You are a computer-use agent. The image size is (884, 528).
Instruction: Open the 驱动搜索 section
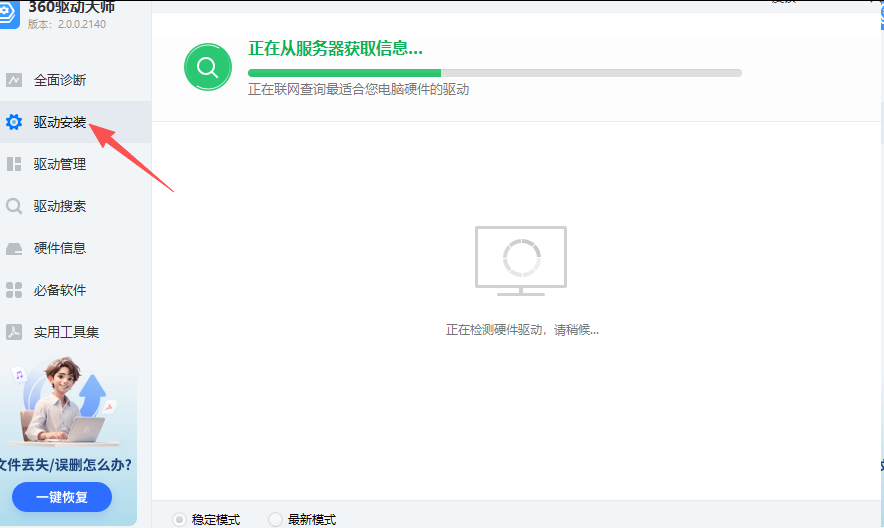tap(76, 206)
